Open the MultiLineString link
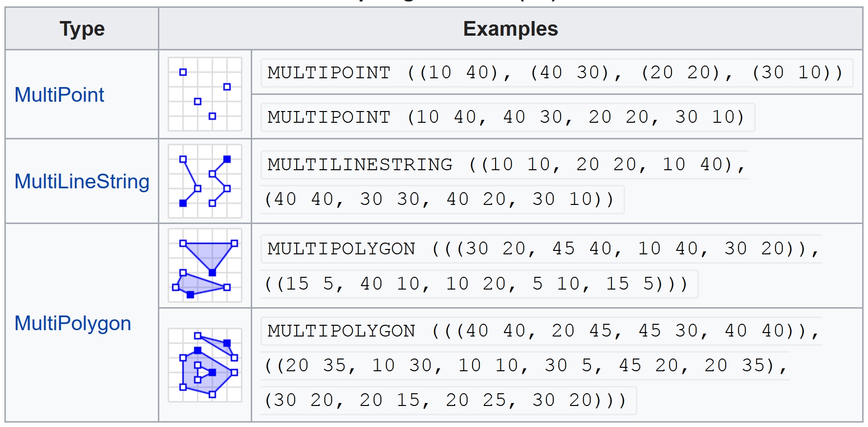Viewport: 868px width, 427px height. 82,181
